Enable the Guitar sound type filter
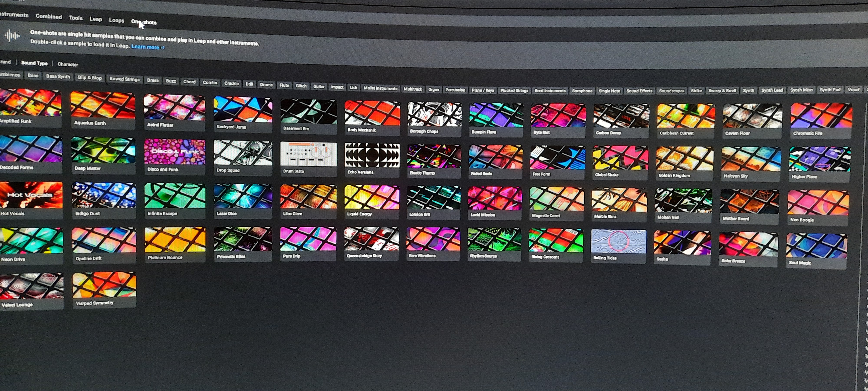Viewport: 868px width, 391px height. [319, 86]
